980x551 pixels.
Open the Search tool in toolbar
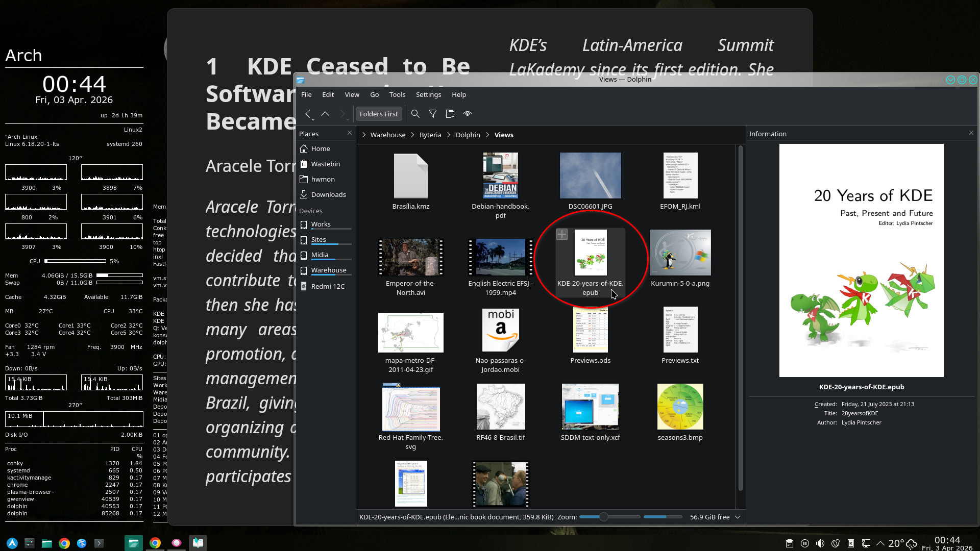(415, 114)
